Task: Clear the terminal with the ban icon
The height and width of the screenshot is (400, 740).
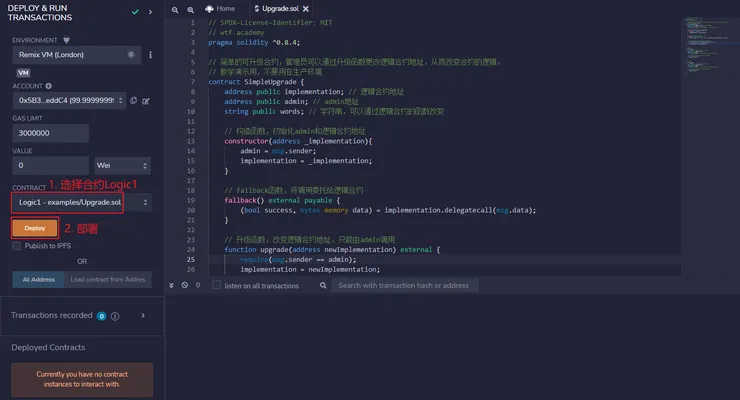Action: [x=185, y=285]
